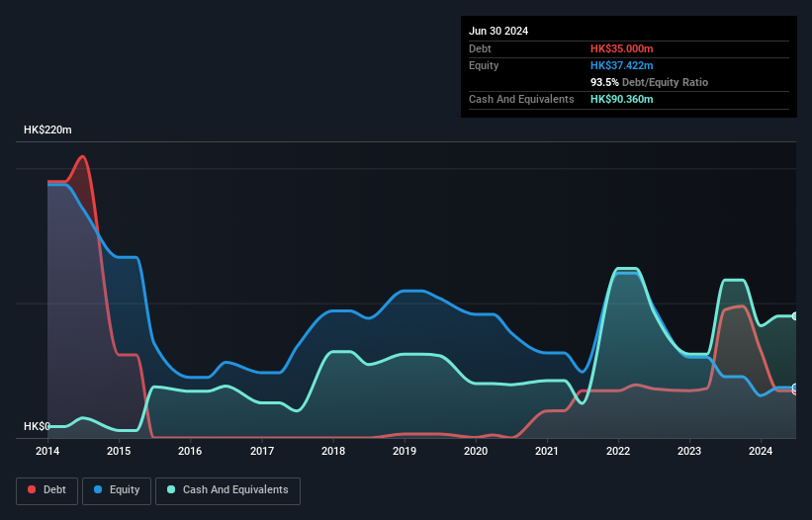Select the 2021 x-axis year label
This screenshot has width=812, height=520.
click(x=547, y=451)
